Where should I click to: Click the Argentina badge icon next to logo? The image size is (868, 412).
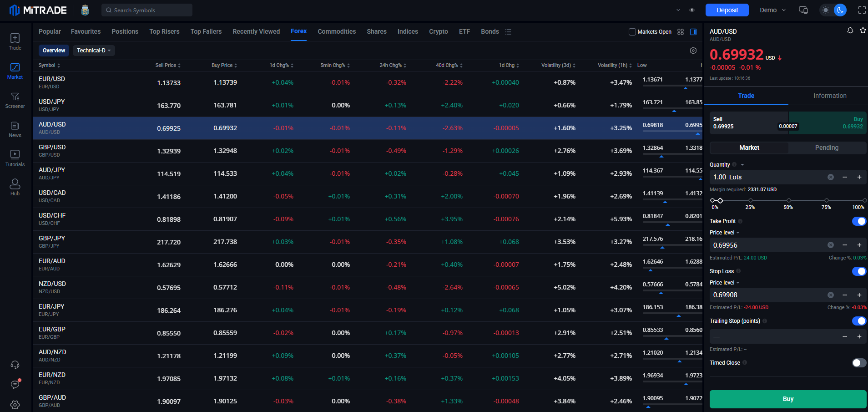point(85,10)
